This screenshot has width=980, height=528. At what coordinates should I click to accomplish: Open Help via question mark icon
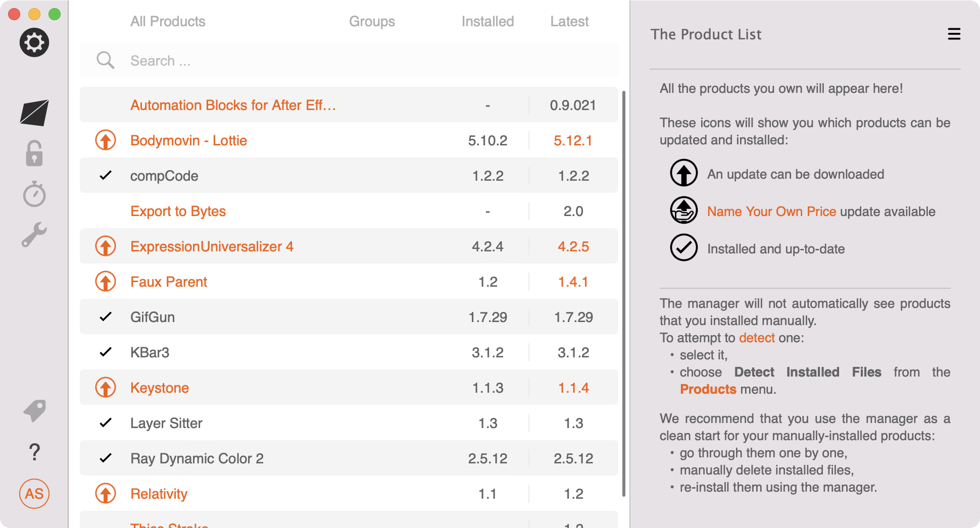pyautogui.click(x=34, y=452)
